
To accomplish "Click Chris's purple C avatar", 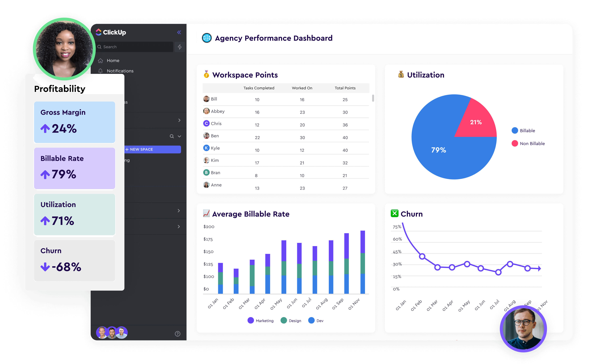I will coord(206,123).
